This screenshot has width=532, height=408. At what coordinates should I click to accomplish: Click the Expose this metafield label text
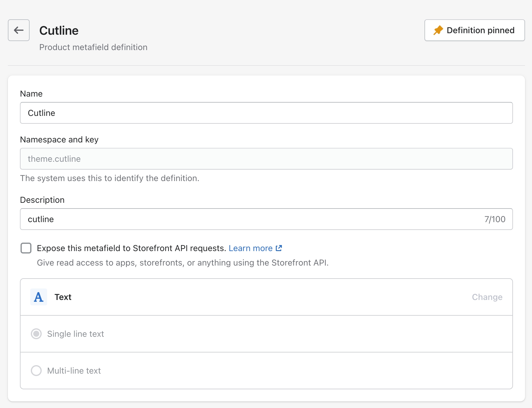pyautogui.click(x=131, y=248)
